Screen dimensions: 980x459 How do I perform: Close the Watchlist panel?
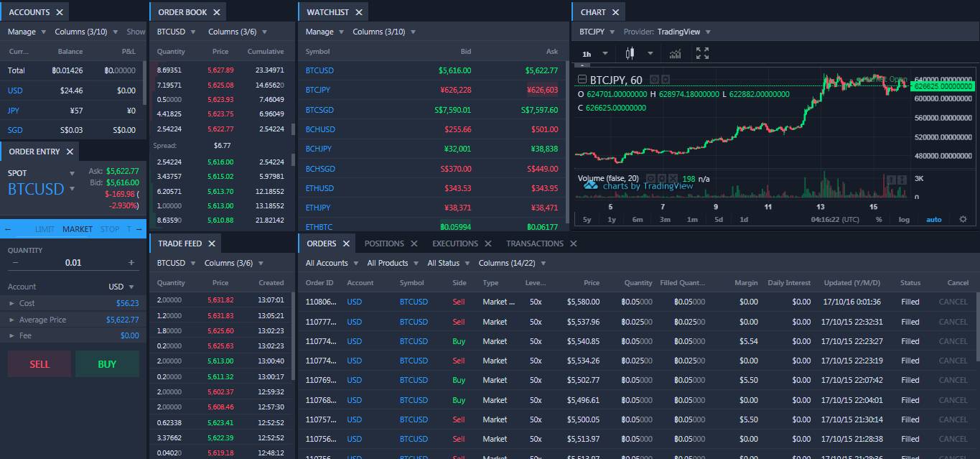[359, 12]
